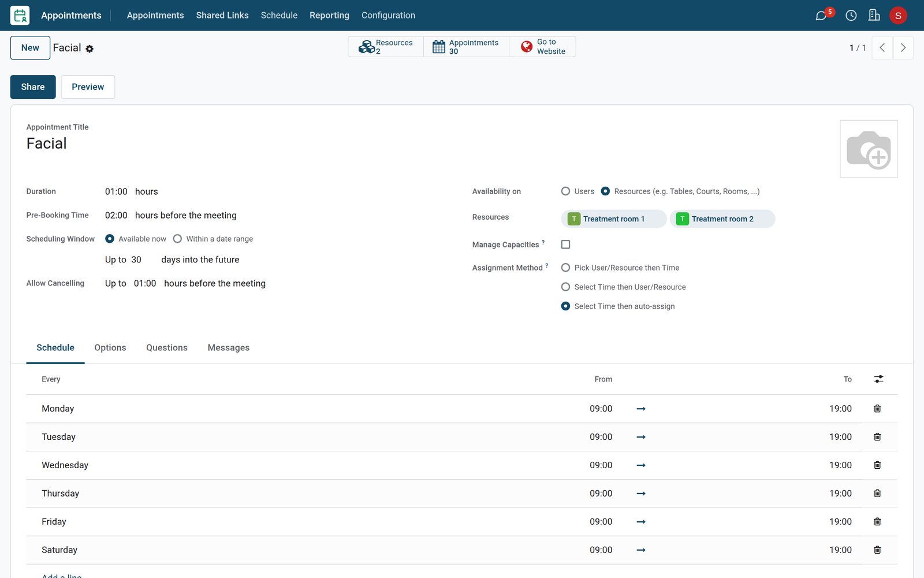
Task: Open the conversations chat icon
Action: (x=821, y=16)
